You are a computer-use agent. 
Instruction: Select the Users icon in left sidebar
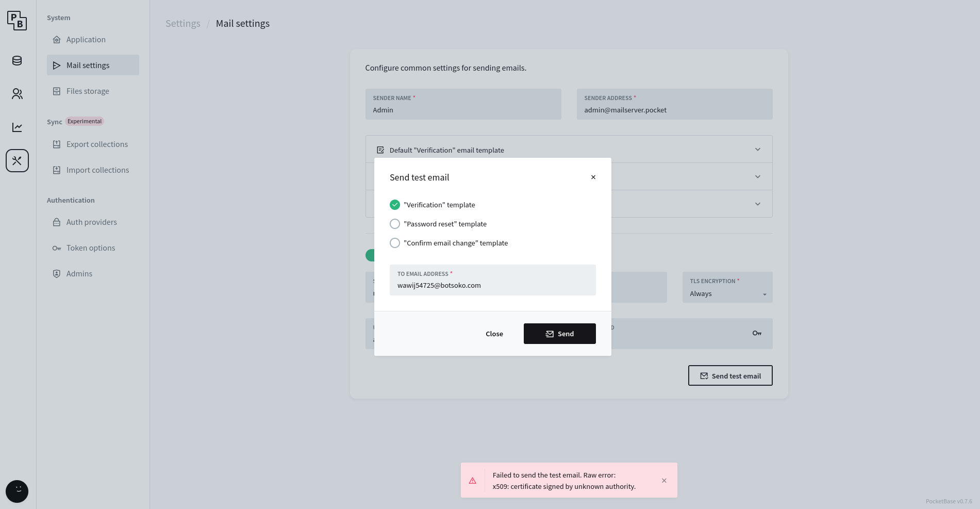(17, 94)
